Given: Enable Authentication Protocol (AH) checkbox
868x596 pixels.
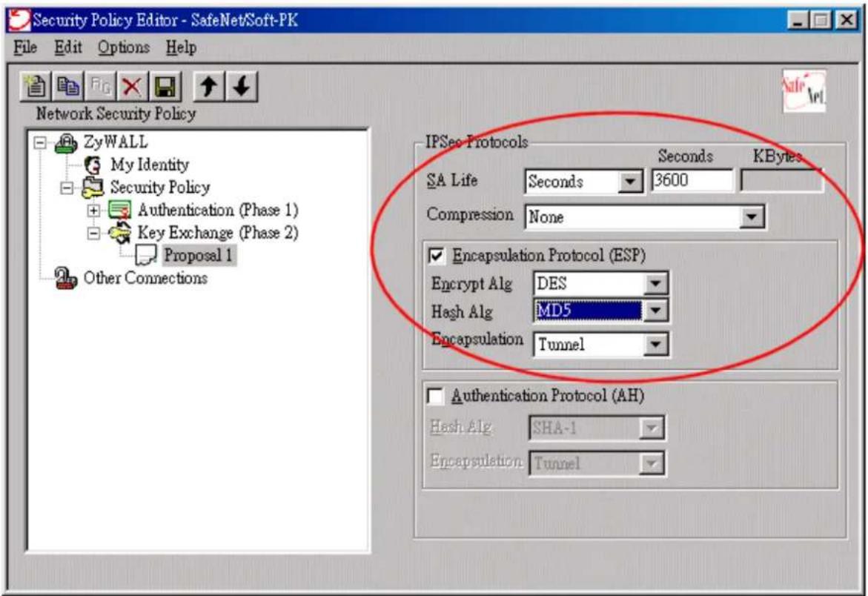Looking at the screenshot, I should pos(436,397).
